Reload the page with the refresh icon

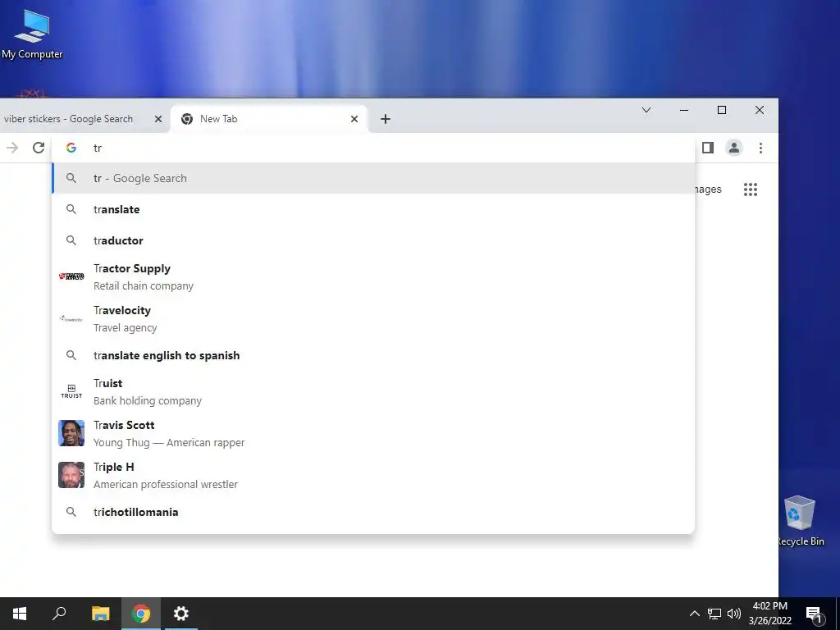click(38, 148)
